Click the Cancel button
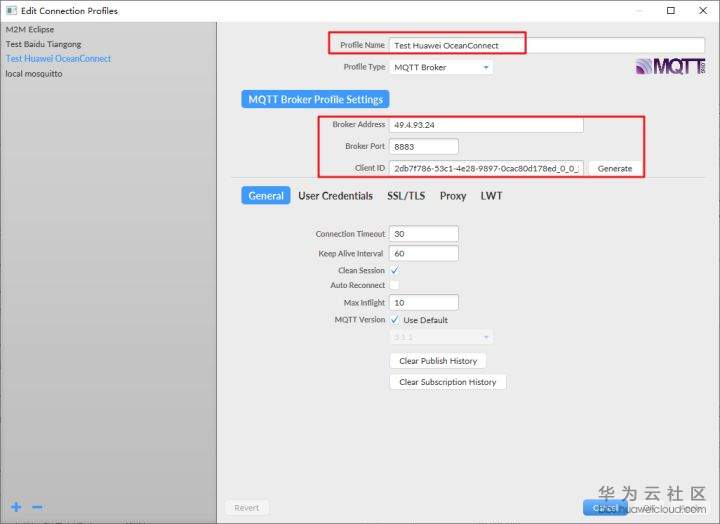The width and height of the screenshot is (720, 524). (605, 508)
